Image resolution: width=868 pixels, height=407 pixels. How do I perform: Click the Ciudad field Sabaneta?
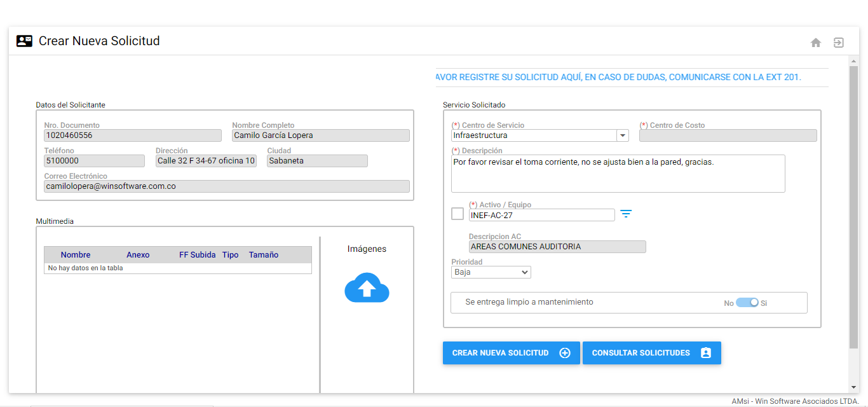tap(317, 161)
